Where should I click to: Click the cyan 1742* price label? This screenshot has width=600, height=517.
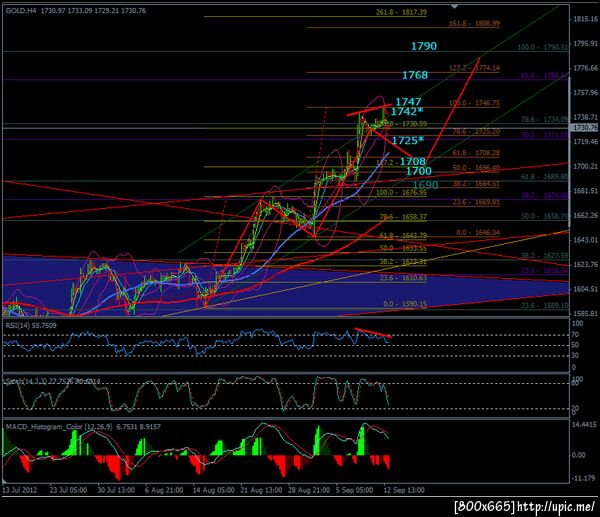(x=407, y=111)
